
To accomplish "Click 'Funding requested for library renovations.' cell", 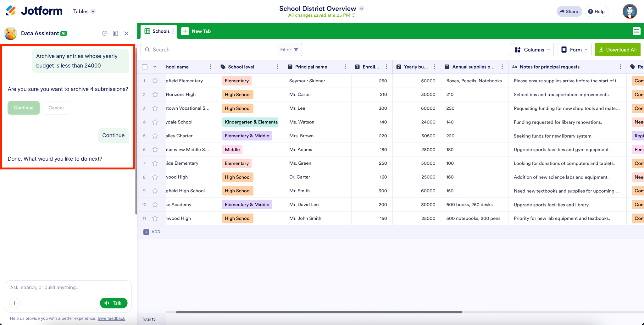I will point(567,122).
